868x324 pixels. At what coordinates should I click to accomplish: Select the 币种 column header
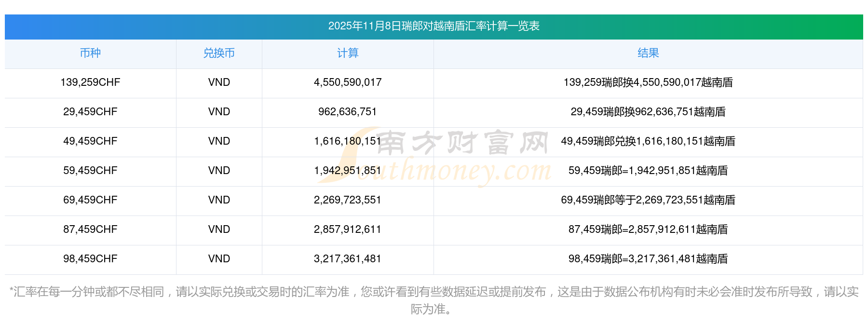pos(90,53)
